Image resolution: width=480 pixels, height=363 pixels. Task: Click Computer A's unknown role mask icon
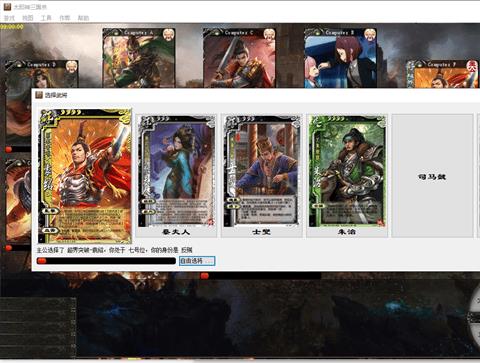[169, 35]
